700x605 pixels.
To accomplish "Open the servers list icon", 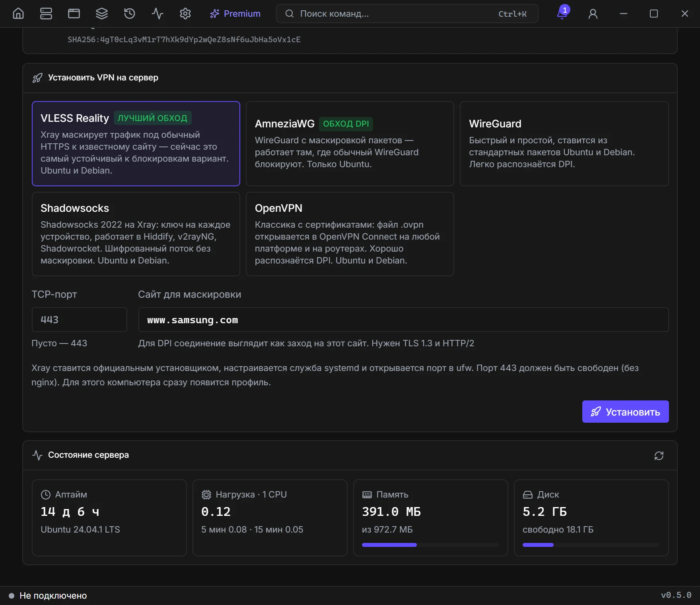I will [x=46, y=14].
